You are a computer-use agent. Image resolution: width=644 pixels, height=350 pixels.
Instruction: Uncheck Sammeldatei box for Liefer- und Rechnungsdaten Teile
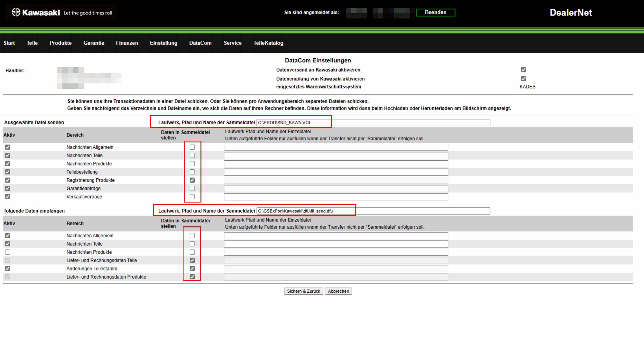point(192,260)
